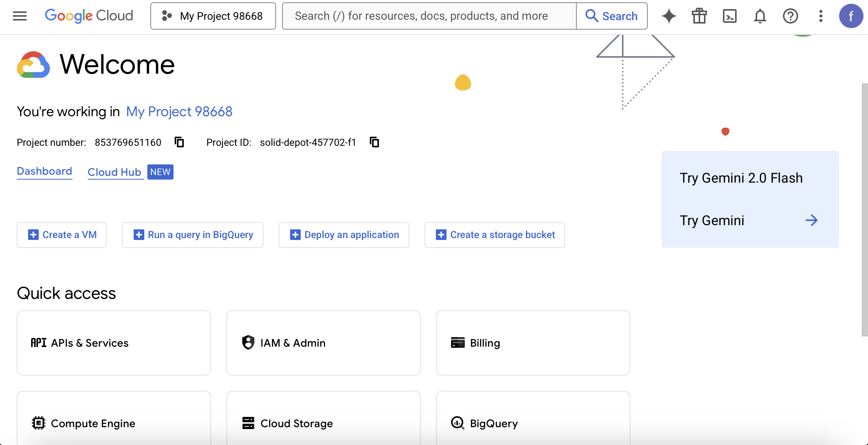Open the hamburger navigation menu
Viewport: 868px width, 445px height.
(x=20, y=16)
